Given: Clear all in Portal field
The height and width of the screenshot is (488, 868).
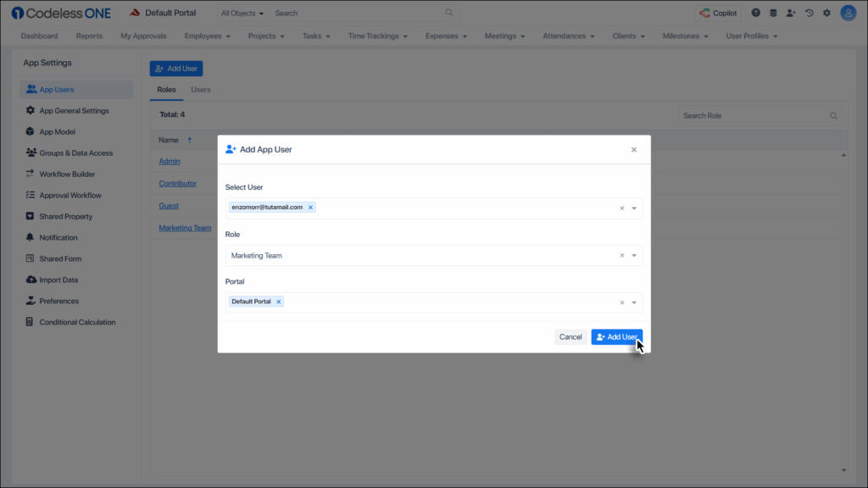Looking at the screenshot, I should click(x=622, y=302).
